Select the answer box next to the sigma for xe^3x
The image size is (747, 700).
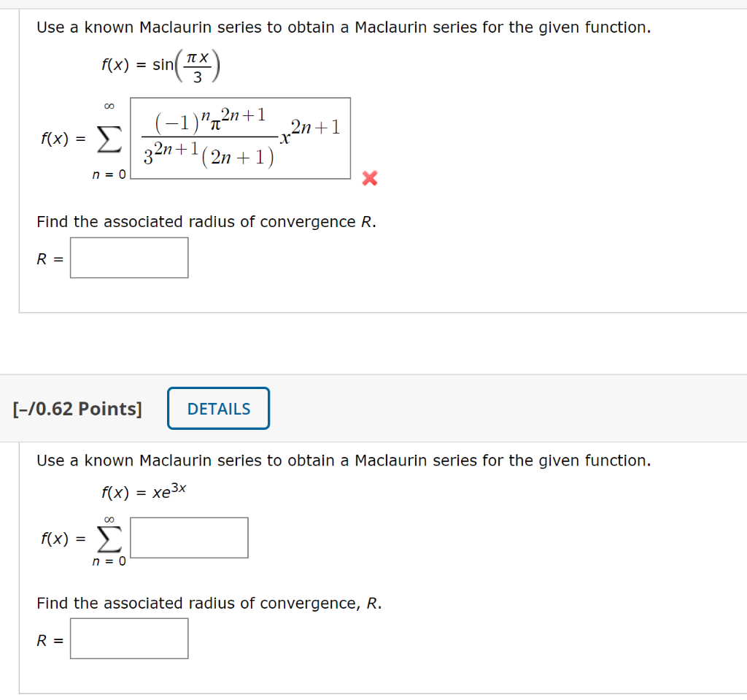point(189,536)
